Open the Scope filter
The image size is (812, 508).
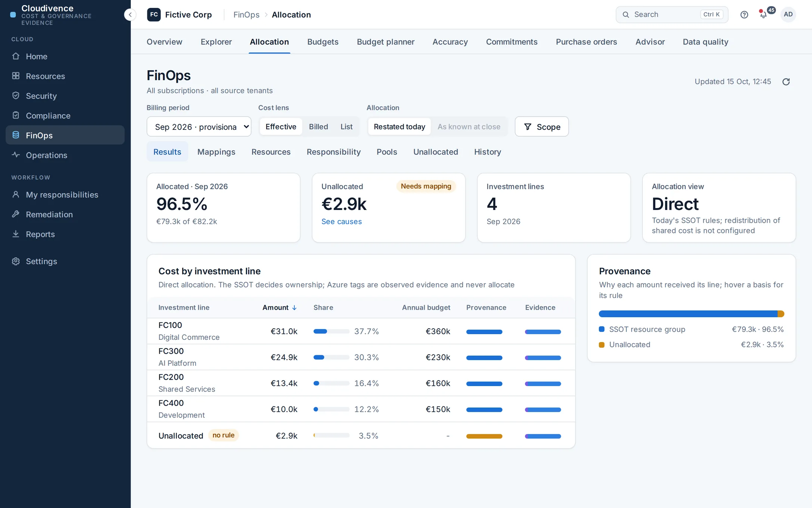click(541, 126)
